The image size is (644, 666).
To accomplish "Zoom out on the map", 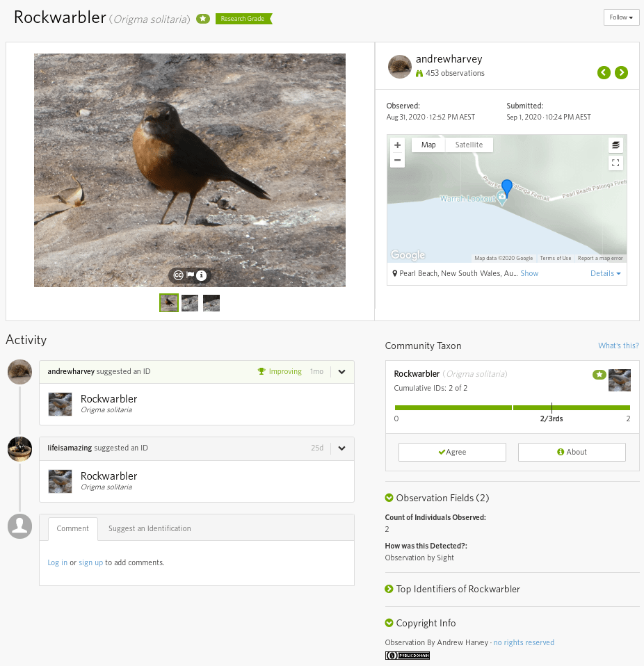I will click(x=398, y=160).
